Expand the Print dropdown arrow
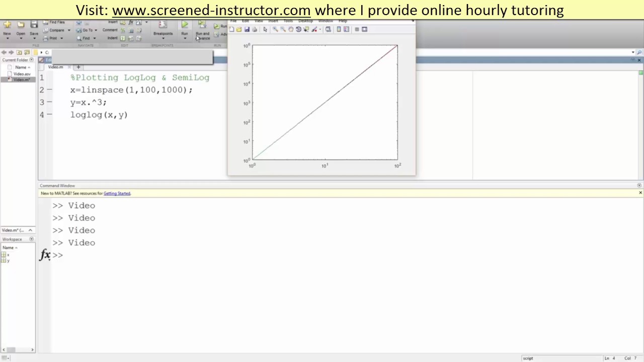The width and height of the screenshot is (644, 362). click(x=61, y=38)
